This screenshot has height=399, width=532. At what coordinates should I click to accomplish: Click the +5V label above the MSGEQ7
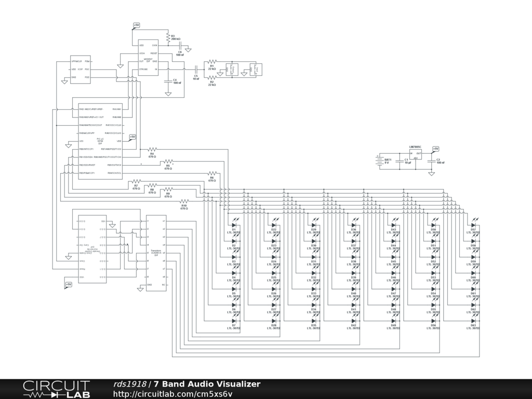136,25
